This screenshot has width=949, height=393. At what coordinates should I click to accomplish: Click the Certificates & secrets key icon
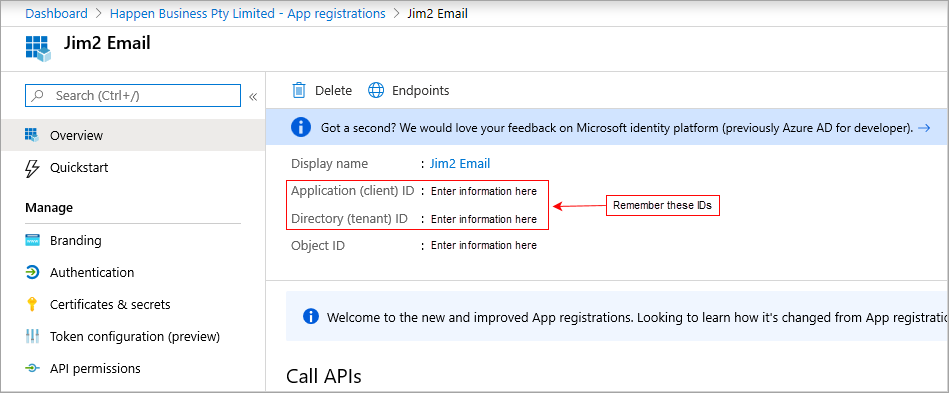pyautogui.click(x=32, y=304)
